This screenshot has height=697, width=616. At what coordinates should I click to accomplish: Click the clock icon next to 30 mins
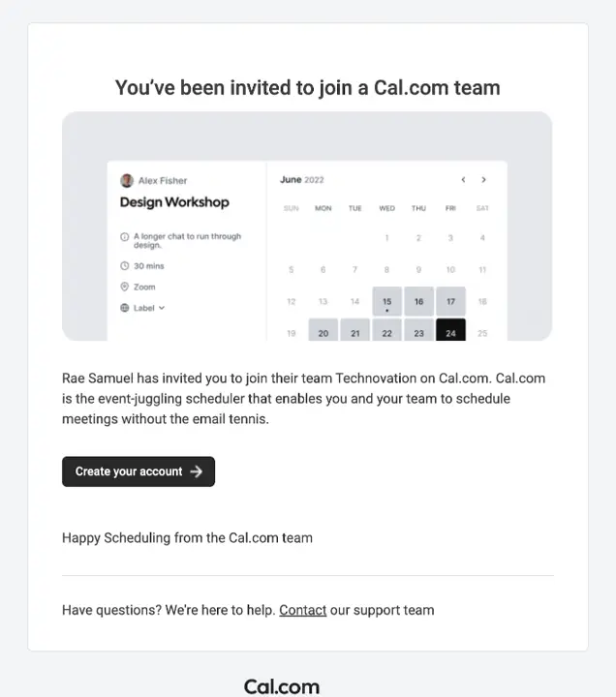pos(125,266)
